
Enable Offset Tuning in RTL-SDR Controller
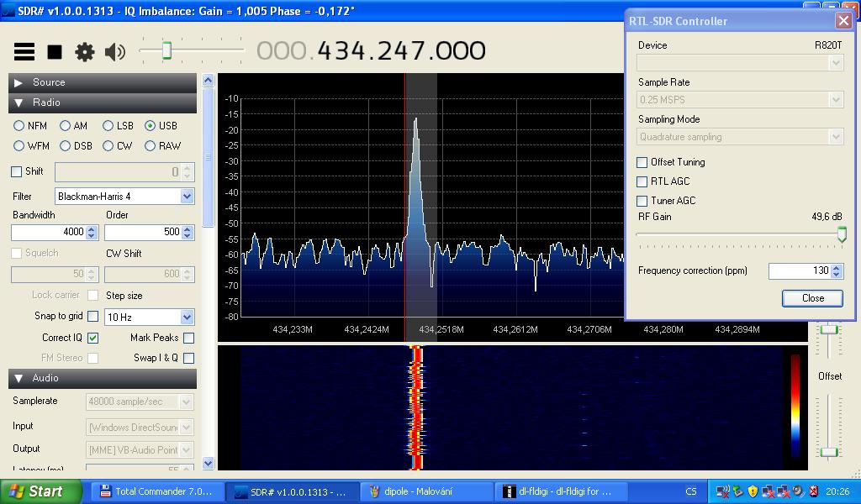(642, 162)
